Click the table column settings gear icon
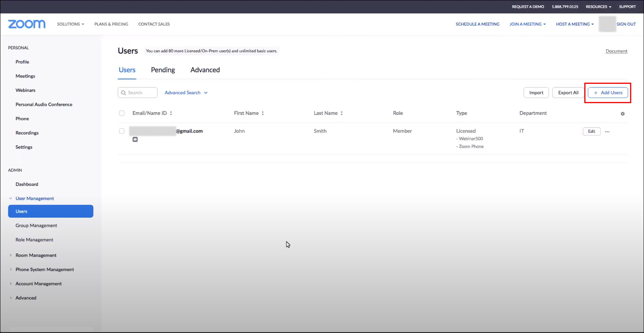 pyautogui.click(x=623, y=114)
